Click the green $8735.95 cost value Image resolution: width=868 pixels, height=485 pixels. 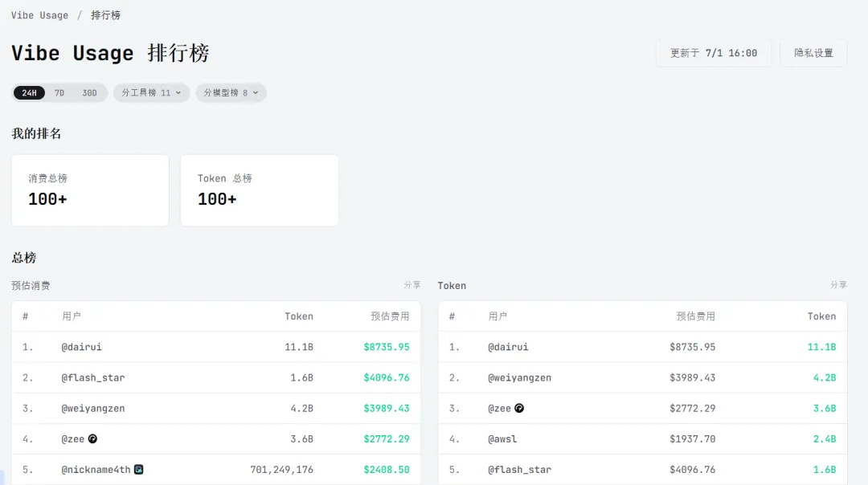pos(387,348)
